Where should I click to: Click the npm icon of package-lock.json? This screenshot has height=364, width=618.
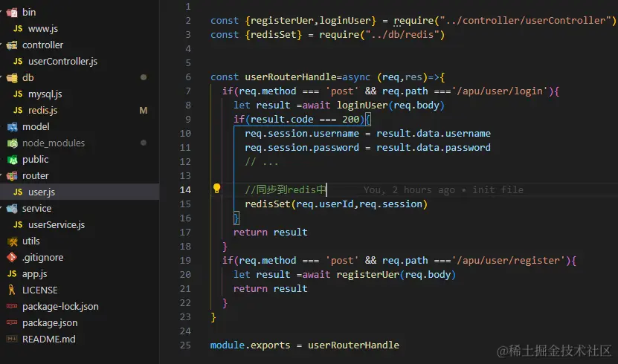pyautogui.click(x=12, y=306)
